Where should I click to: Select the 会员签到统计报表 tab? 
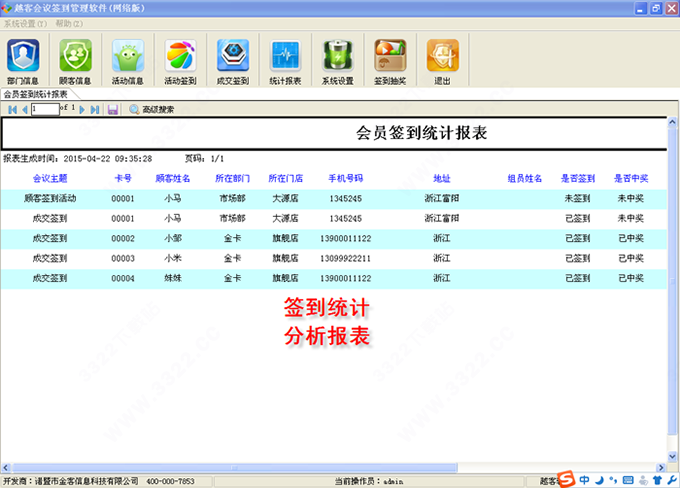(43, 94)
